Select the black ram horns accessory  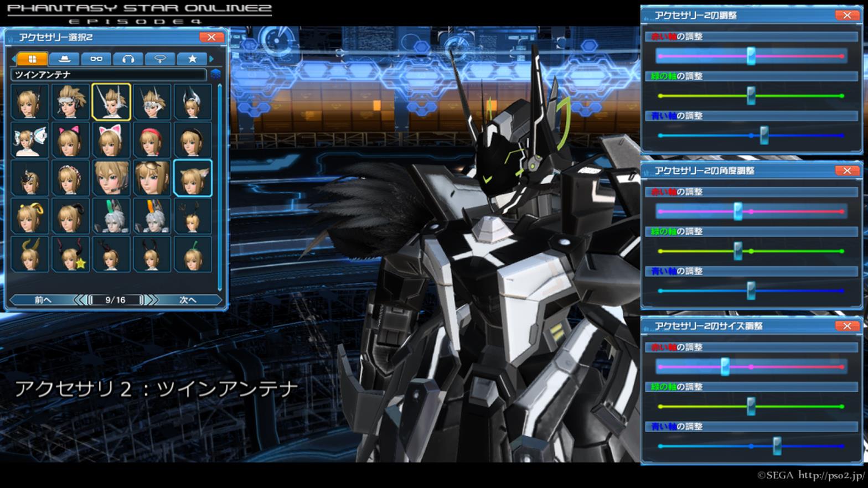click(70, 216)
